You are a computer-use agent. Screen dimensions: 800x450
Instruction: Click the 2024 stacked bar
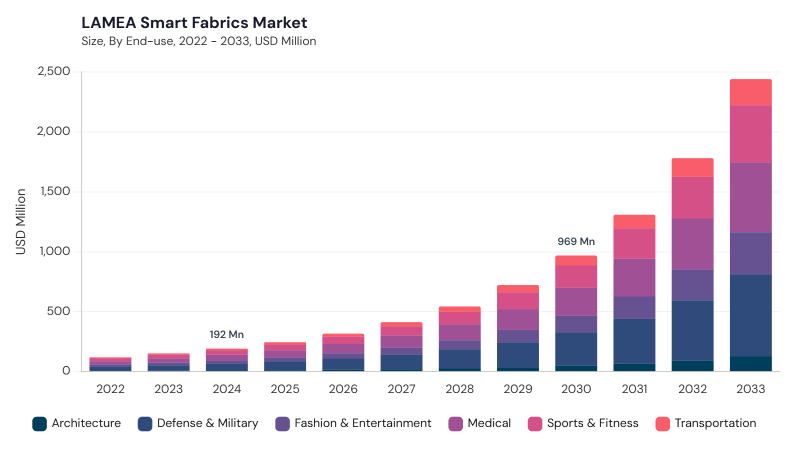click(227, 360)
